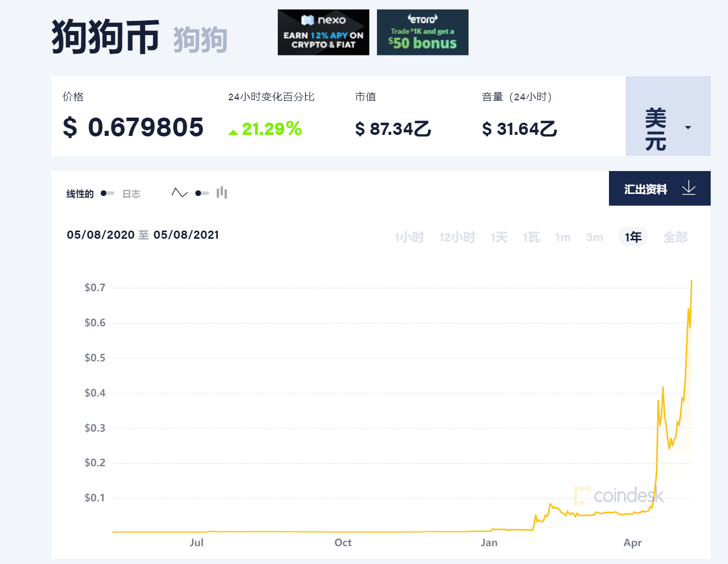Click the Nexo logo in the banner ad
The image size is (728, 564).
pos(323,20)
